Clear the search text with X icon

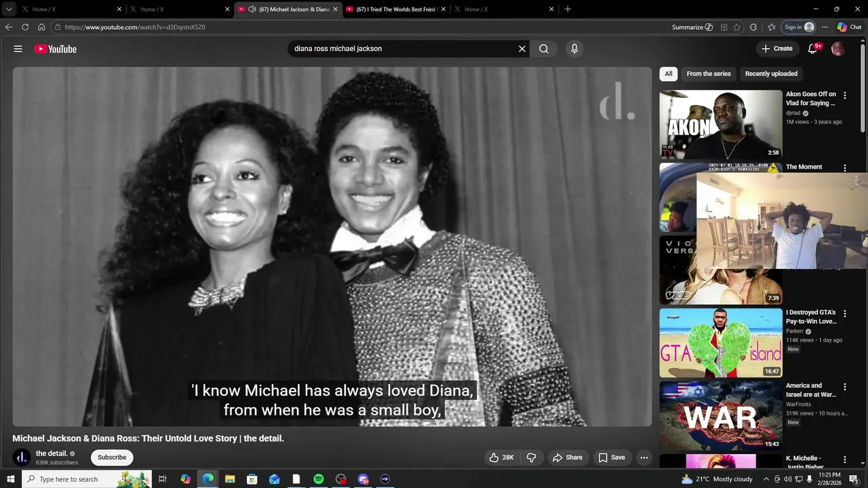tap(522, 49)
